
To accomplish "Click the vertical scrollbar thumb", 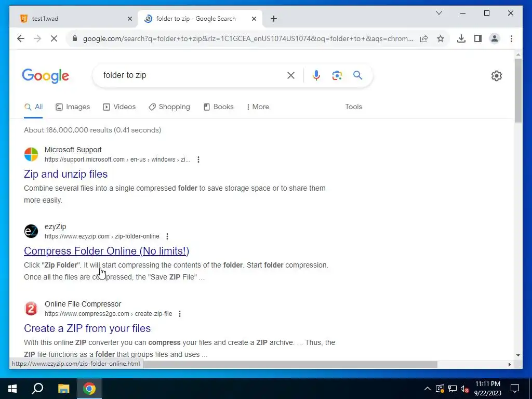I will [x=518, y=90].
